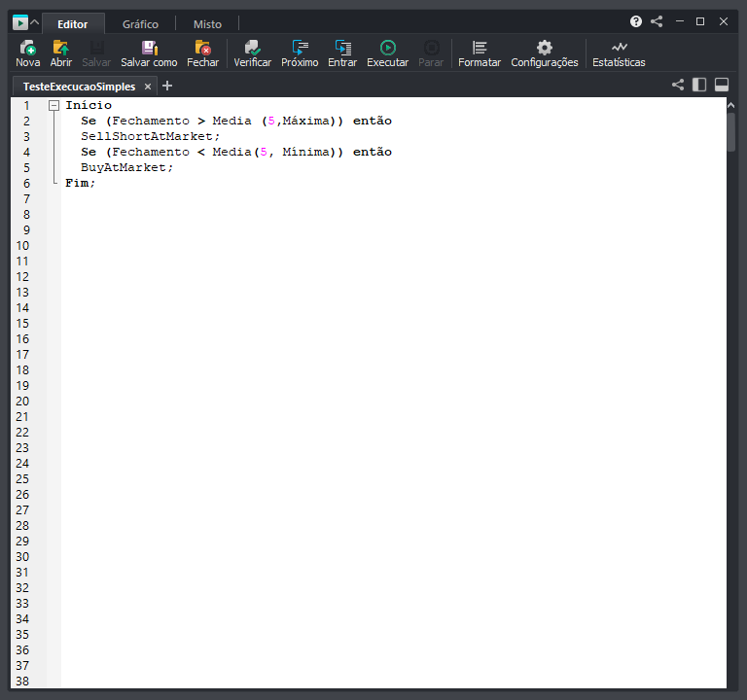The height and width of the screenshot is (700, 747).
Task: Create a new strategy with Nova
Action: pyautogui.click(x=27, y=53)
